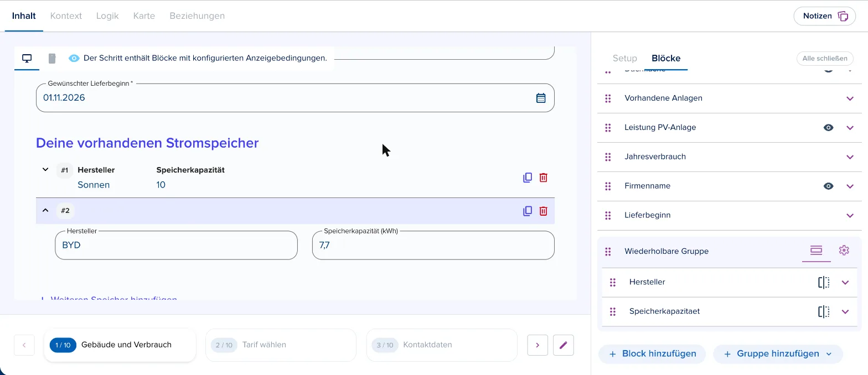This screenshot has width=868, height=375.
Task: Delete storage entry #2
Action: click(544, 211)
